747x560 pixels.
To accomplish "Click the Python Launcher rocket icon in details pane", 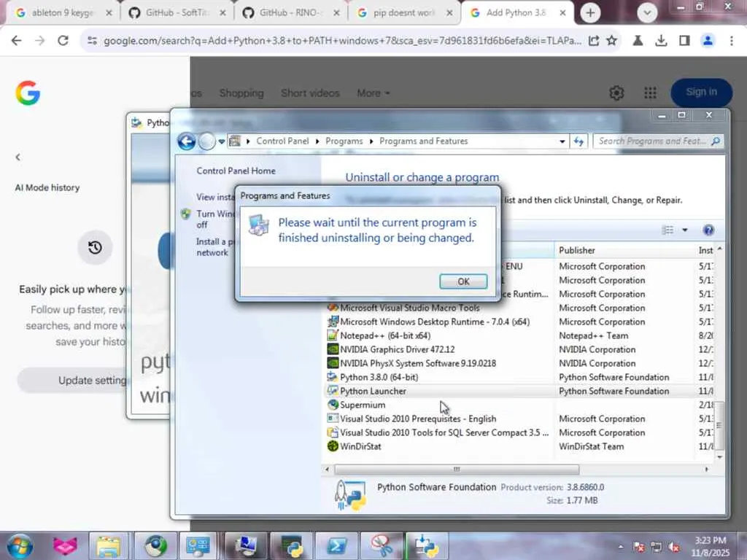I will click(x=350, y=495).
